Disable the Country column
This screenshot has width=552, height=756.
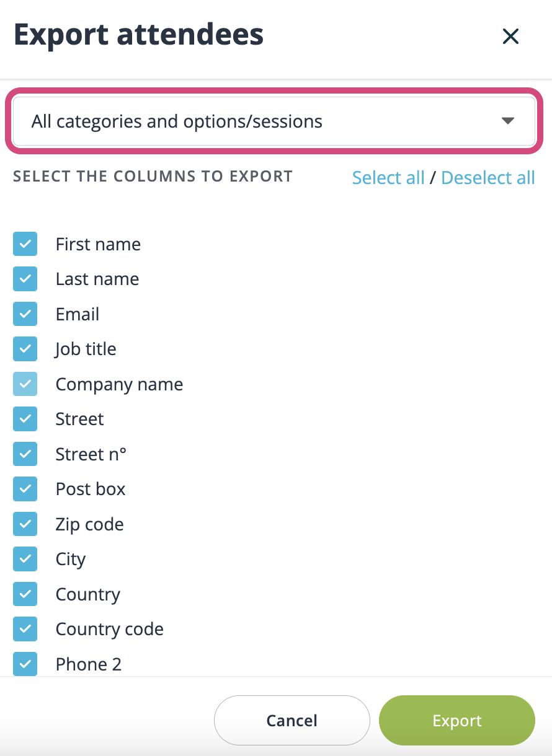25,594
